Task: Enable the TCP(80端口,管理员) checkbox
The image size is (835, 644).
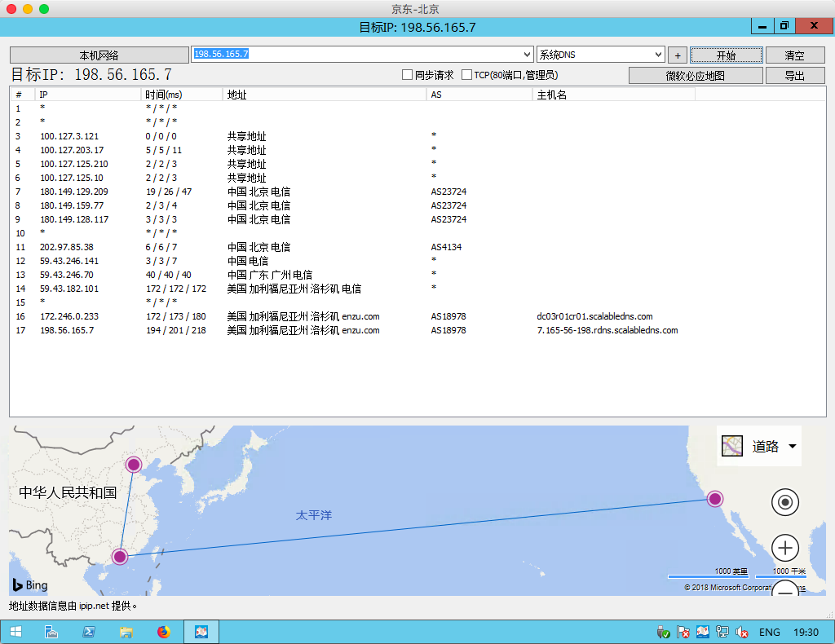Action: point(466,75)
